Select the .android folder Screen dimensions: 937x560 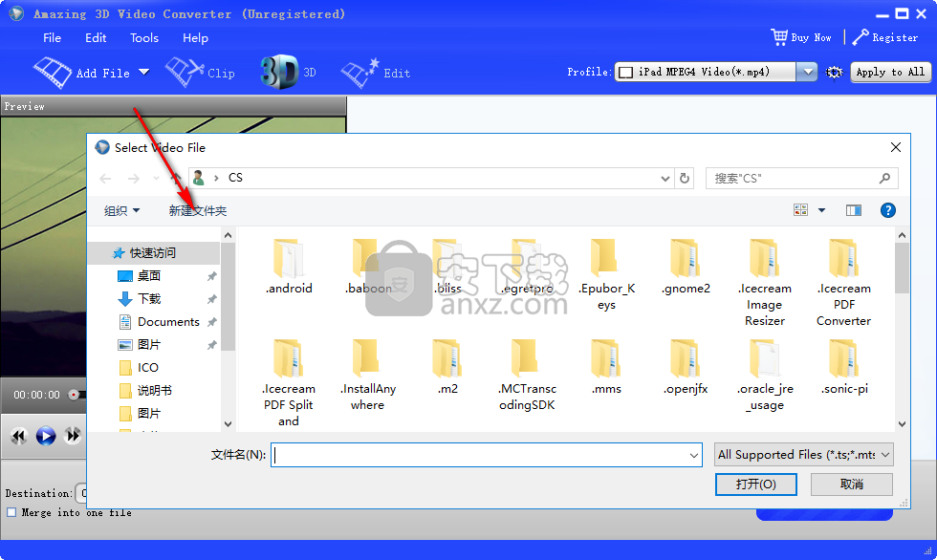(289, 267)
